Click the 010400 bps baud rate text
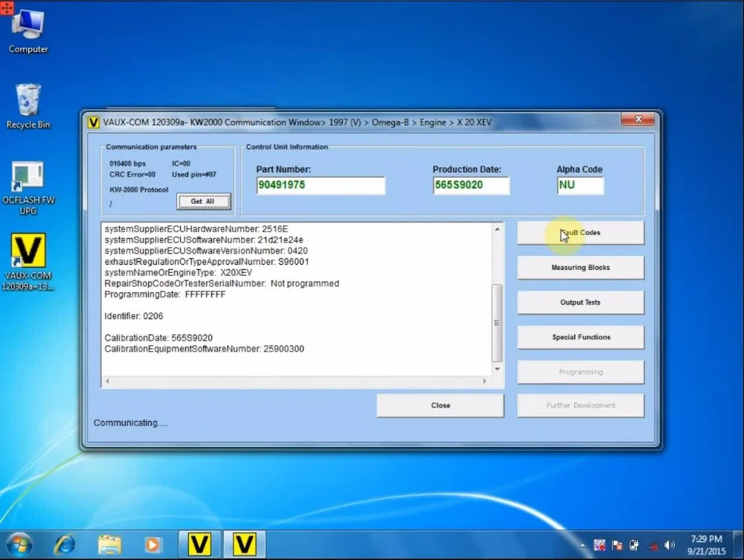 pyautogui.click(x=127, y=164)
